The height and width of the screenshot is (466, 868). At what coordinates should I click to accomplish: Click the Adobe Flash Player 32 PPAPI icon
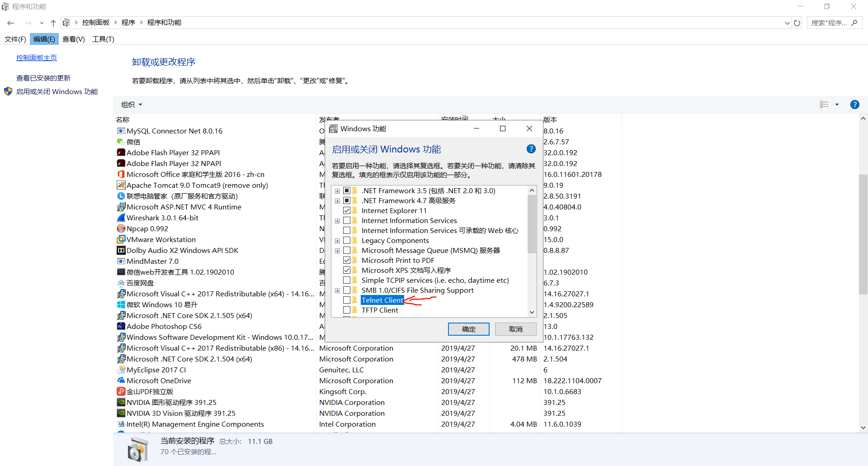click(121, 153)
